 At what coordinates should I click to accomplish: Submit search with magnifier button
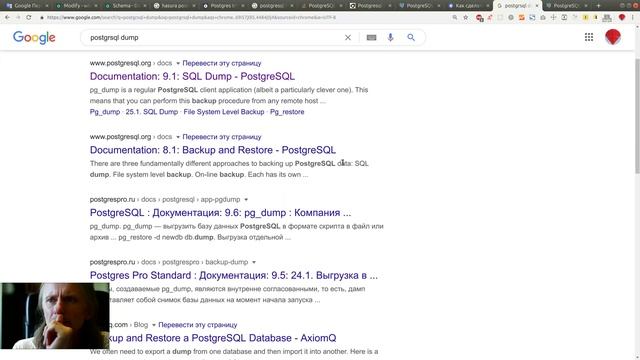tap(411, 38)
